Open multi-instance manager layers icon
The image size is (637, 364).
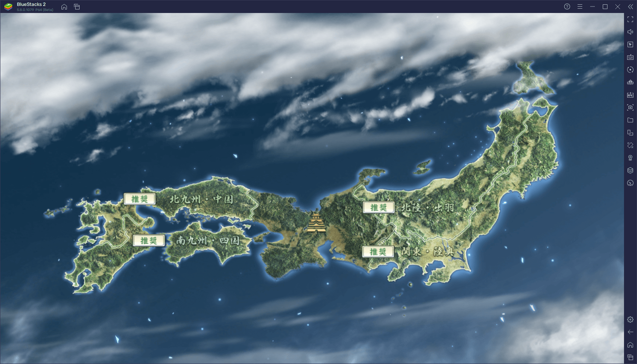point(630,170)
